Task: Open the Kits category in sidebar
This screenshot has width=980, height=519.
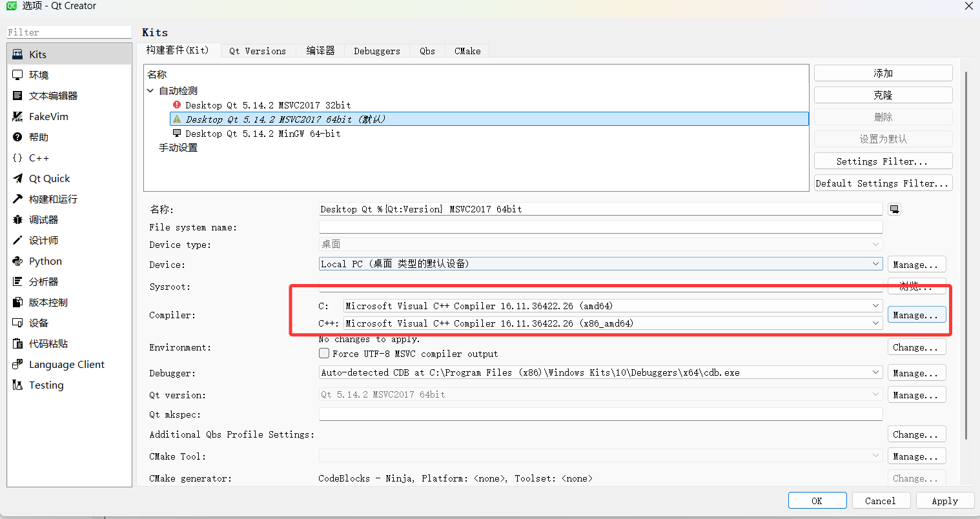Action: click(x=69, y=54)
